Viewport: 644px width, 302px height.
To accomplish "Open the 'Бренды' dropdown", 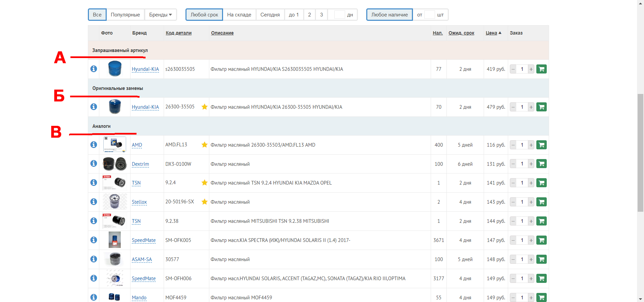I will pos(160,15).
